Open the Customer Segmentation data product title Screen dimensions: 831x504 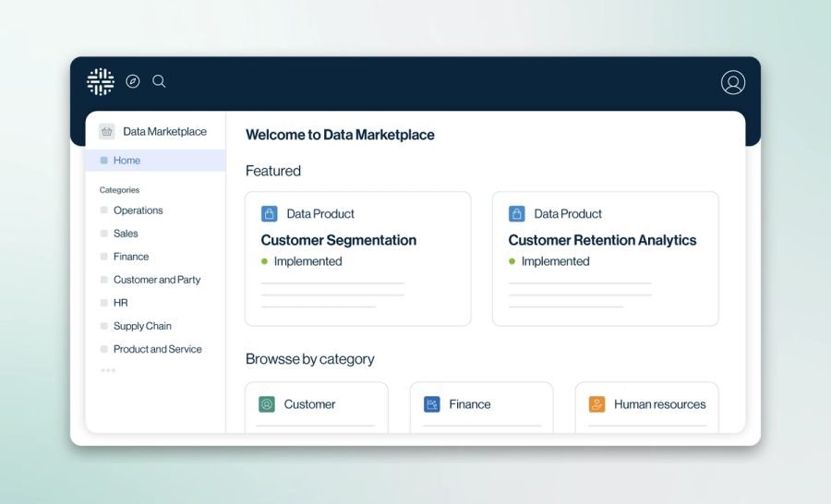[339, 240]
